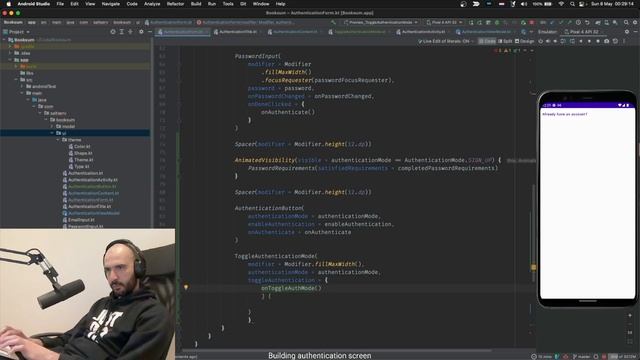Select the selected ui package row
The height and width of the screenshot is (360, 640).
(x=75, y=133)
